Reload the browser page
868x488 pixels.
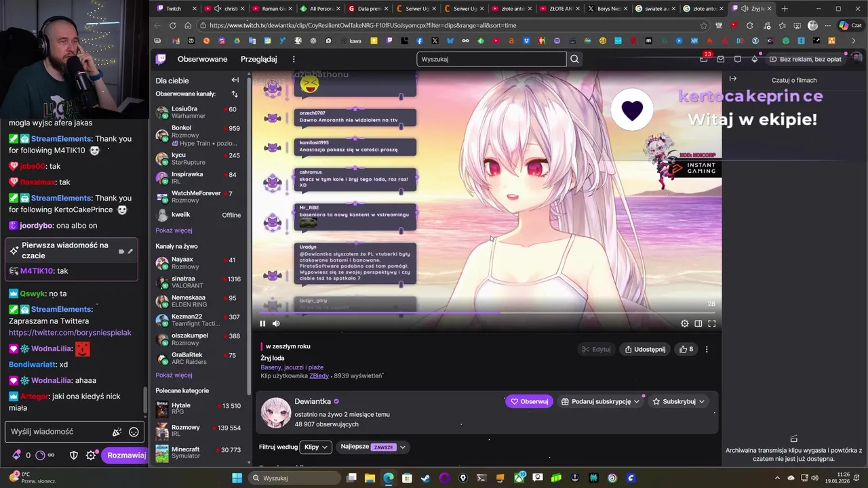[173, 25]
